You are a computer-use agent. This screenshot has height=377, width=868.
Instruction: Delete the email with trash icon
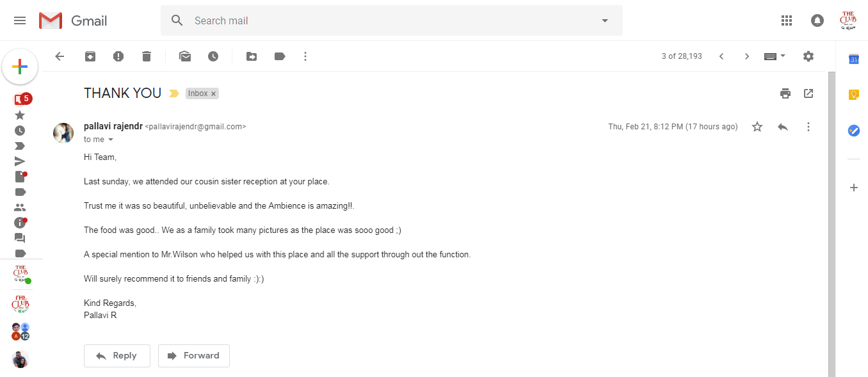click(147, 56)
